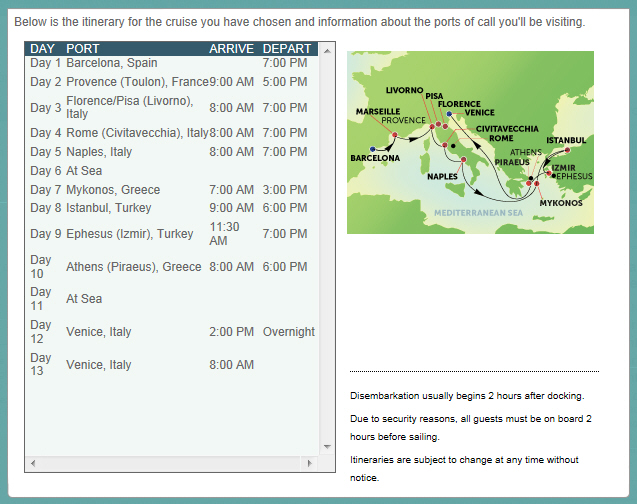637x504 pixels.
Task: Click the 'Below is the itinerary' intro text
Action: (x=299, y=22)
